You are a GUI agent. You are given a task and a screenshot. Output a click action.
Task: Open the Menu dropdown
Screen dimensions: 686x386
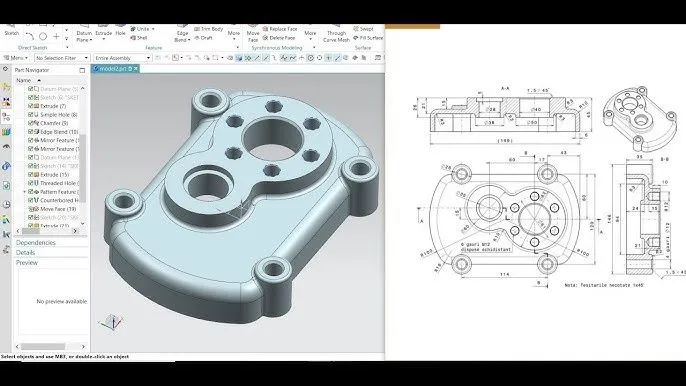(x=16, y=58)
